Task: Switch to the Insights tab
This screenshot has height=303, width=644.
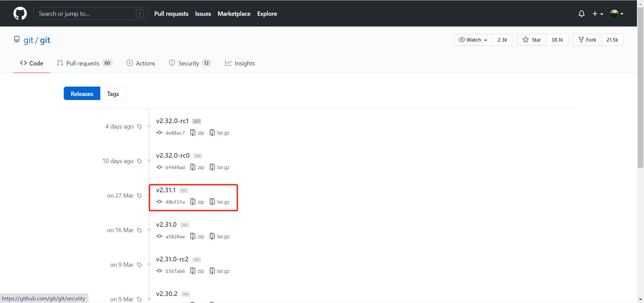Action: [x=240, y=63]
